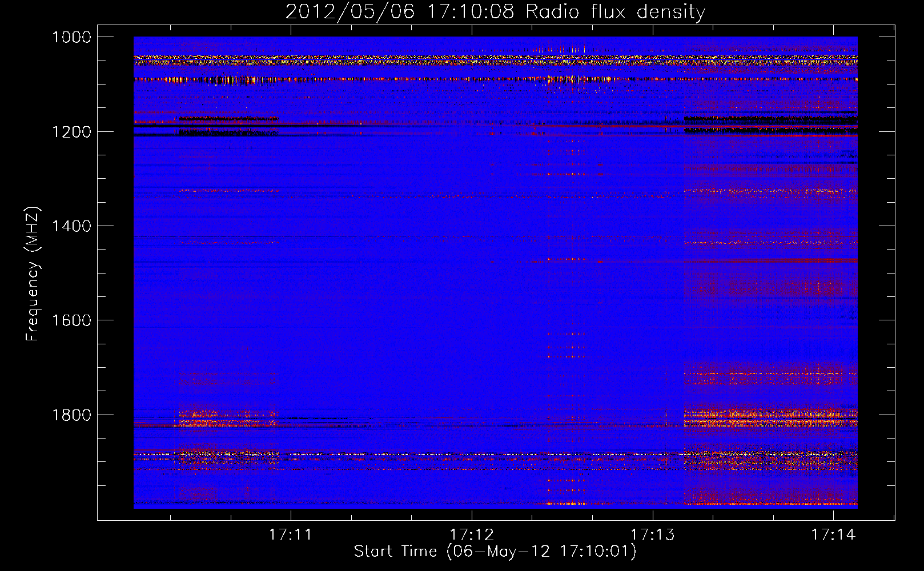The width and height of the screenshot is (924, 571).
Task: Click the 17:13 time tick label
Action: tap(652, 534)
